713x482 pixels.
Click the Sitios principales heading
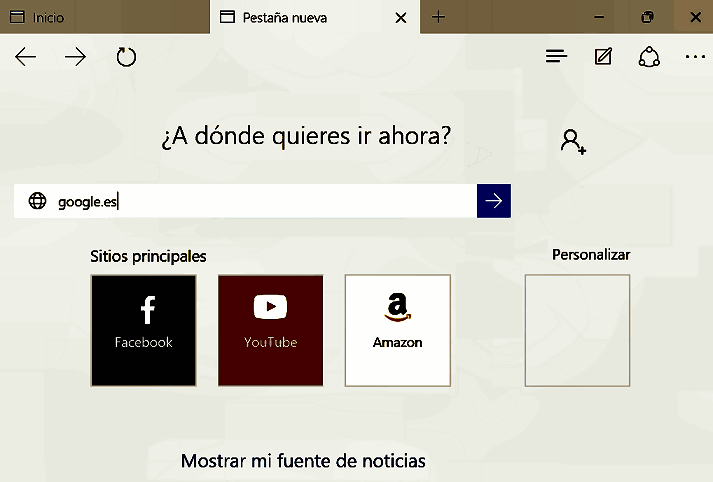(x=148, y=256)
